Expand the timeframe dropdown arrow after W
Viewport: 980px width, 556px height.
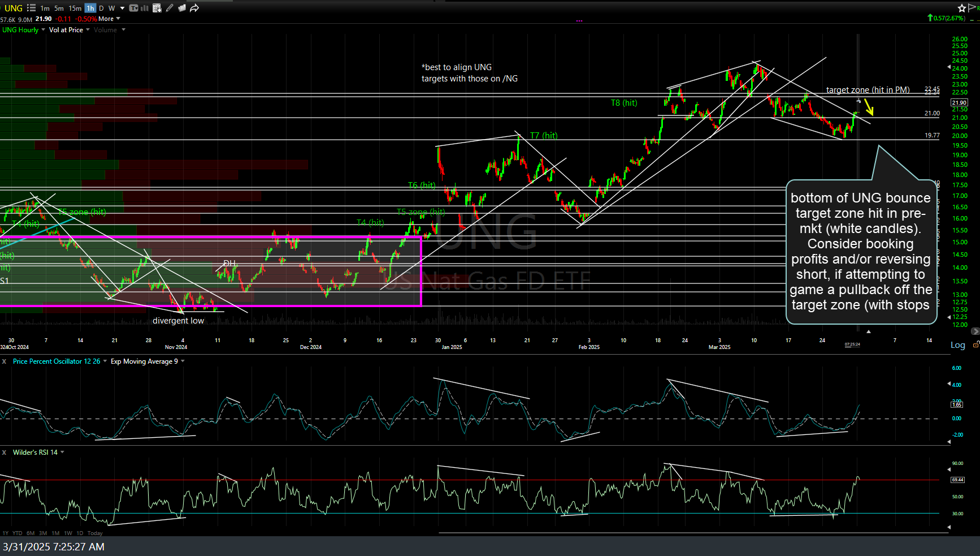click(122, 8)
